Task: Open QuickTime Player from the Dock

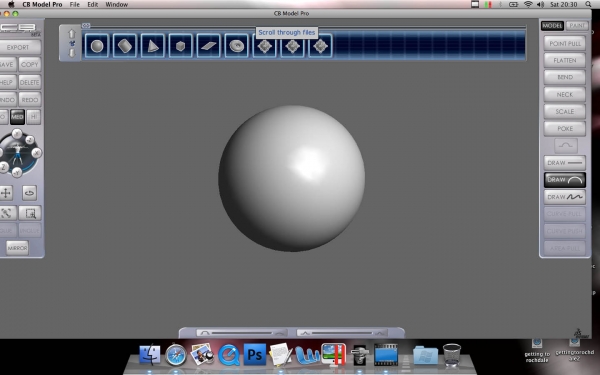Action: tap(229, 355)
